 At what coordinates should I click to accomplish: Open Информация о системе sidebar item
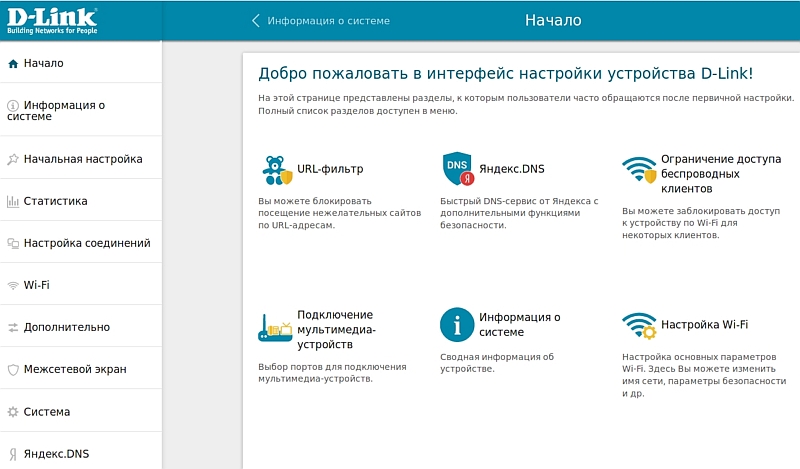click(x=64, y=110)
